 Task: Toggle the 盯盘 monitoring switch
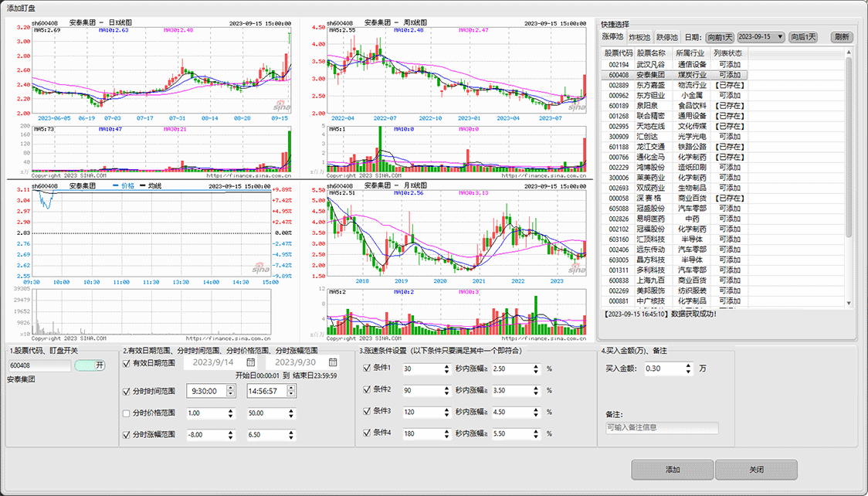click(90, 365)
